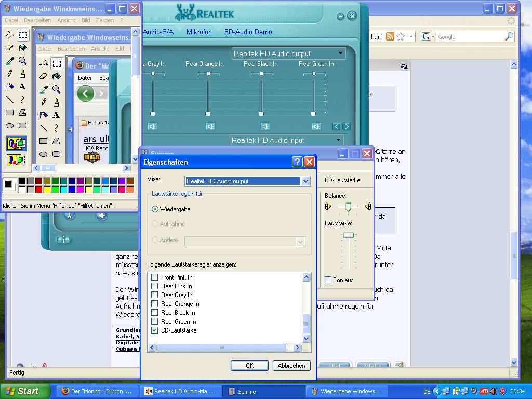Tick the Rear Green In checkbox in Eigenschaften
The image size is (532, 399).
pyautogui.click(x=154, y=321)
